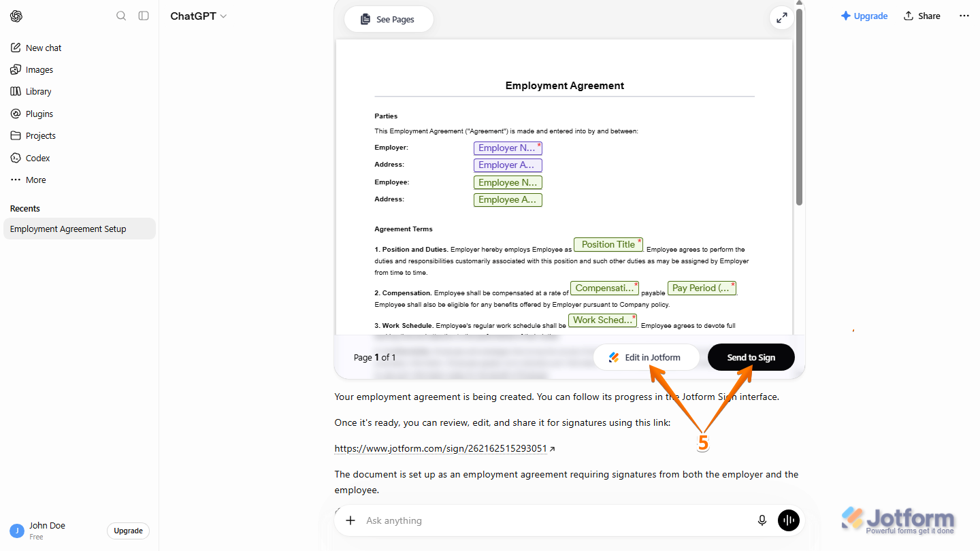
Task: Click the first Employer N… field
Action: [x=508, y=148]
